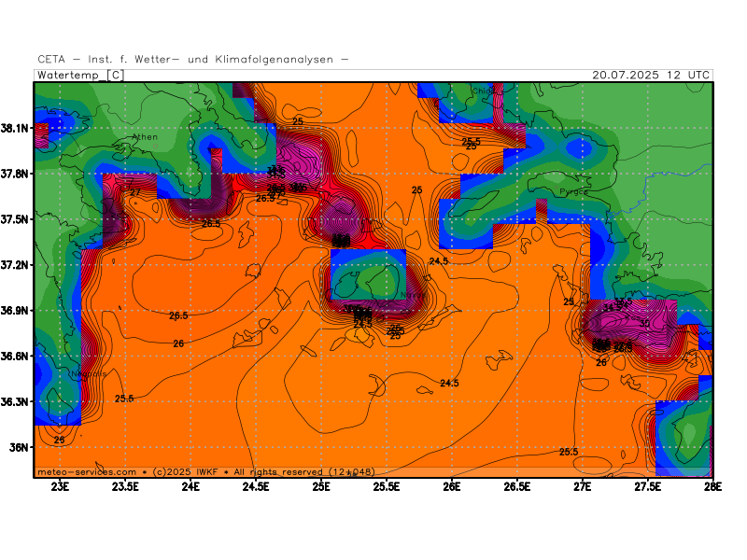747x560 pixels.
Task: Click the 26 contour label near 36N 23E
Action: pos(59,440)
